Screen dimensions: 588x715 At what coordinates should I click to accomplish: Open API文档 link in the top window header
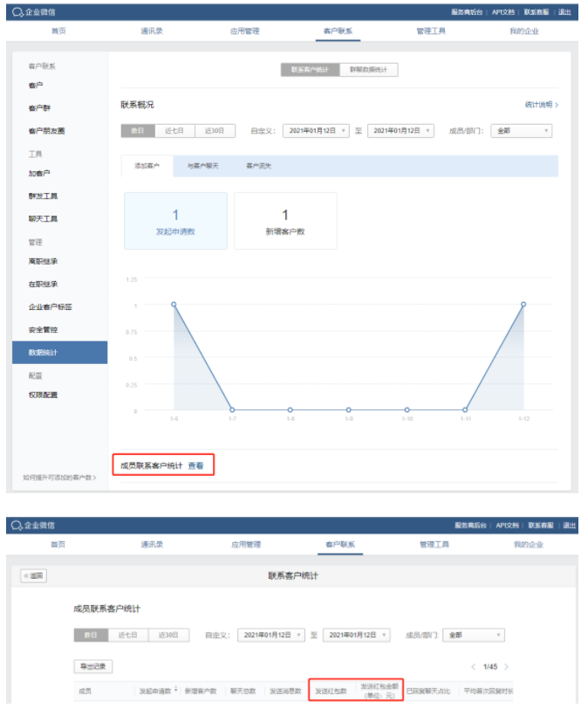tap(503, 12)
